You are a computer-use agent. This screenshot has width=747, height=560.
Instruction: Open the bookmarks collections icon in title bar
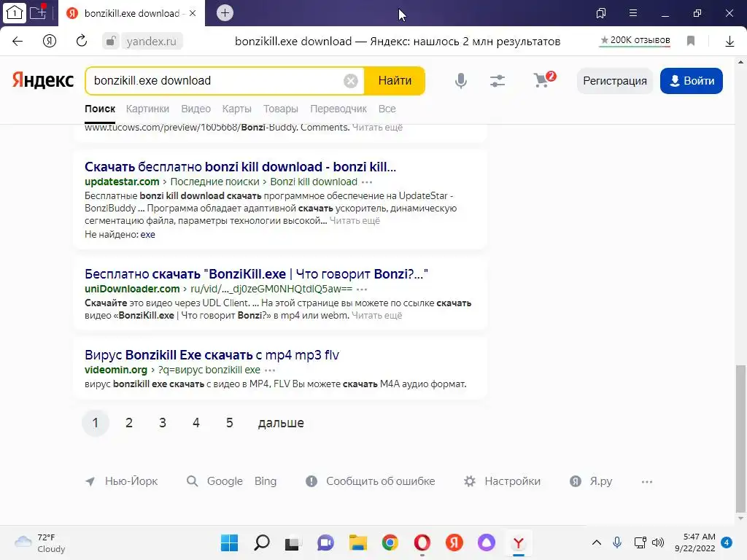pos(601,13)
